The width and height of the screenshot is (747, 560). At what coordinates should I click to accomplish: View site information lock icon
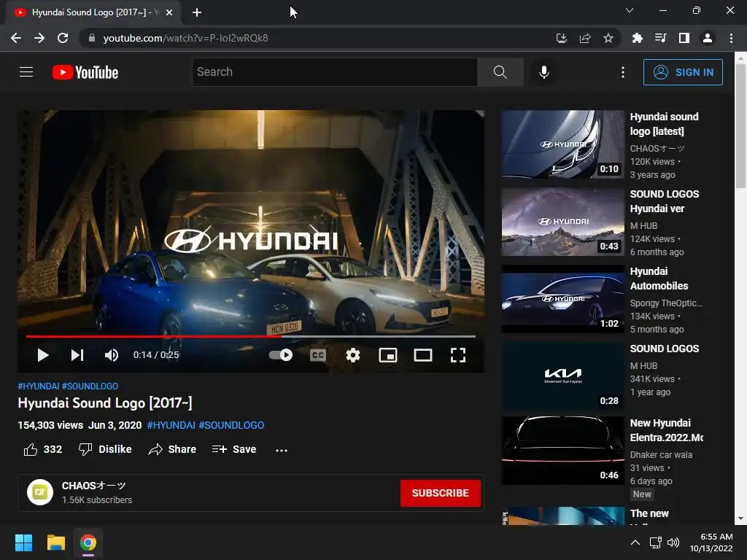pos(92,38)
